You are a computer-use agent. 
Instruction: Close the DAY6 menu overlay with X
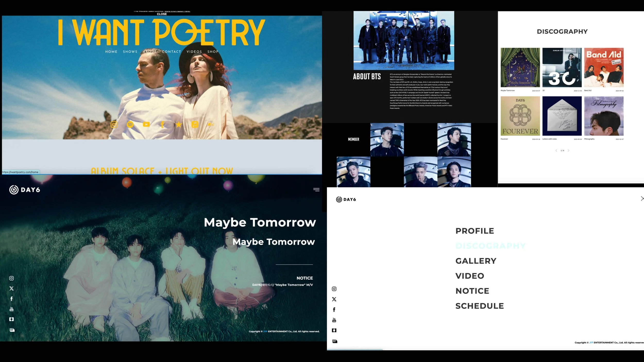[642, 199]
